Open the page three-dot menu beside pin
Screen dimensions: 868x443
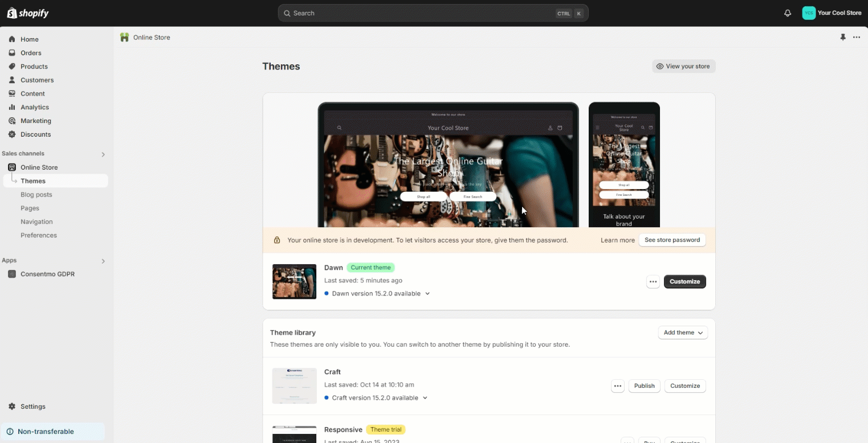tap(857, 37)
